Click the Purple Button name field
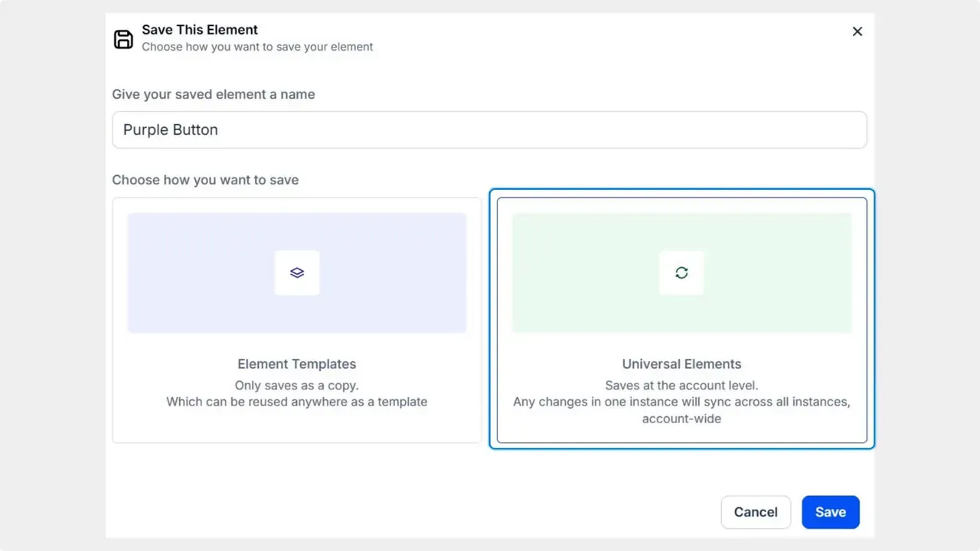This screenshot has height=551, width=980. coord(490,129)
